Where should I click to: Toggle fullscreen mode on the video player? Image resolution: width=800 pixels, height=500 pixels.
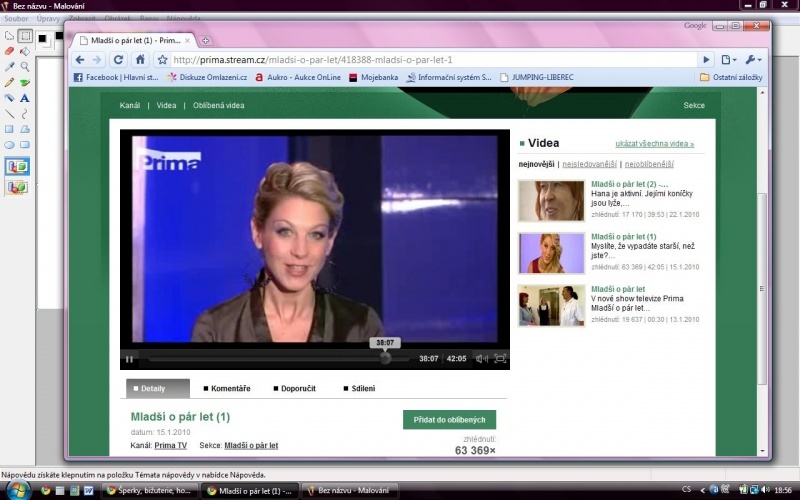(500, 359)
